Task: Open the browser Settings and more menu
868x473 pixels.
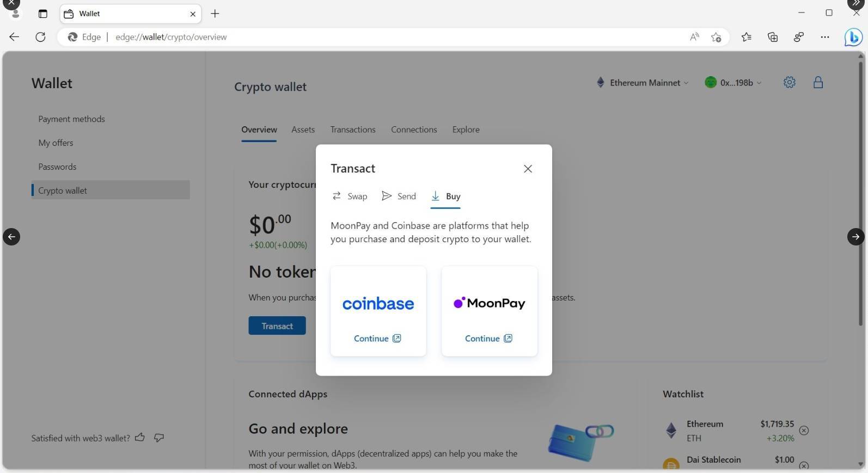Action: pos(825,37)
